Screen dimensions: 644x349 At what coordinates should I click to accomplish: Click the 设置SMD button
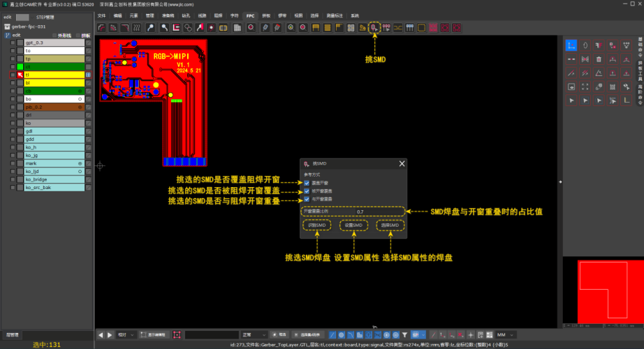(353, 225)
